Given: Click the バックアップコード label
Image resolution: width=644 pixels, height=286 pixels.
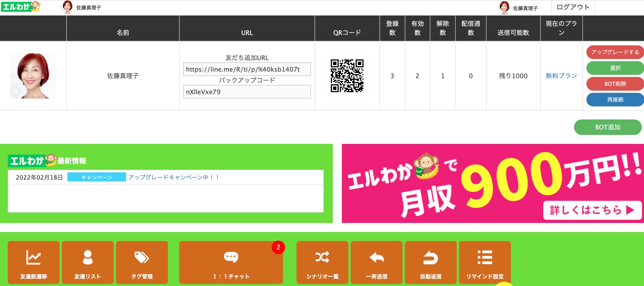Looking at the screenshot, I should [247, 80].
